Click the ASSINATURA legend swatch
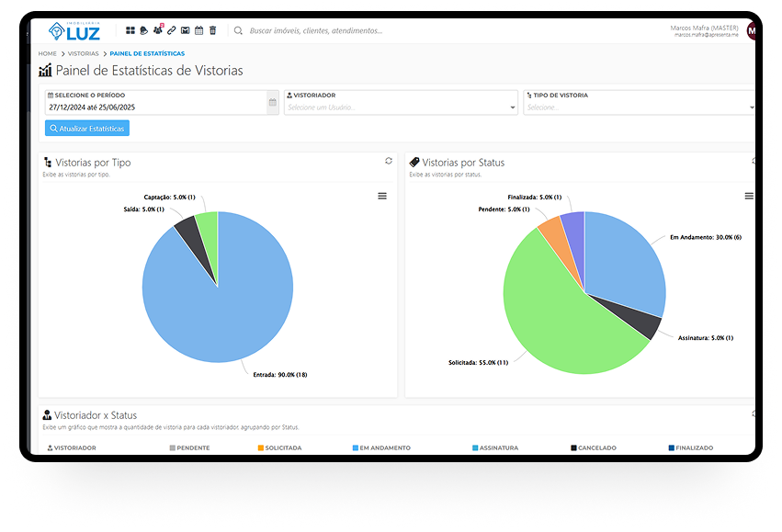Image resolution: width=782 pixels, height=532 pixels. click(x=475, y=447)
